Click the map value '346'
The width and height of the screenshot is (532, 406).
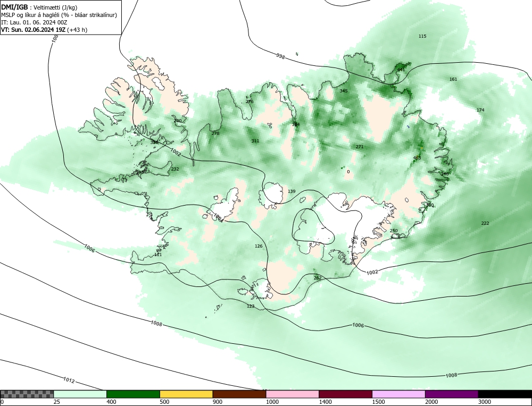[x=445, y=174]
